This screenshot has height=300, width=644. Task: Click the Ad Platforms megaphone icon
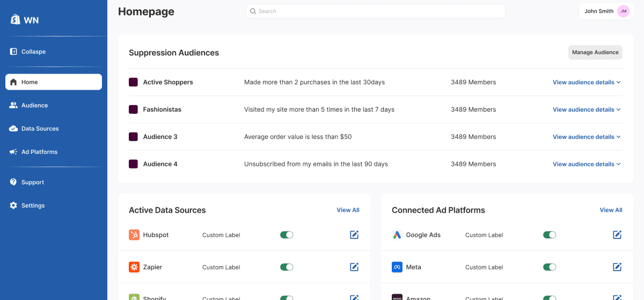(x=13, y=152)
